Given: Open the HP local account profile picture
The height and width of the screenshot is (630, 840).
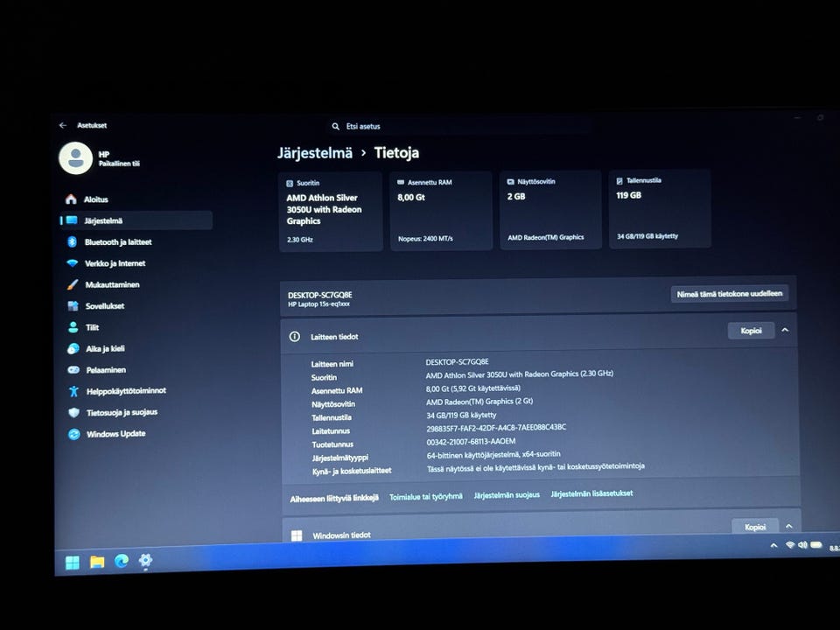Looking at the screenshot, I should point(75,158).
